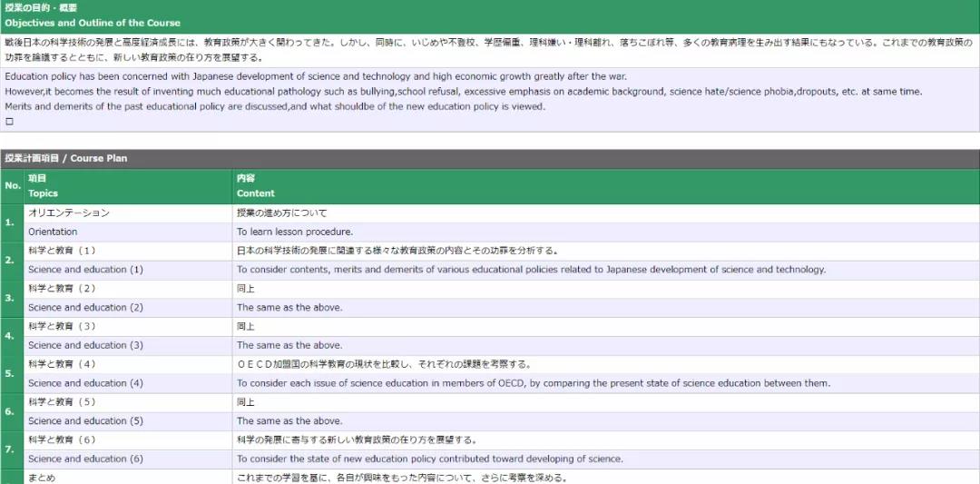The image size is (980, 484).
Task: Click 'Science and education (6)' cell
Action: coord(128,459)
